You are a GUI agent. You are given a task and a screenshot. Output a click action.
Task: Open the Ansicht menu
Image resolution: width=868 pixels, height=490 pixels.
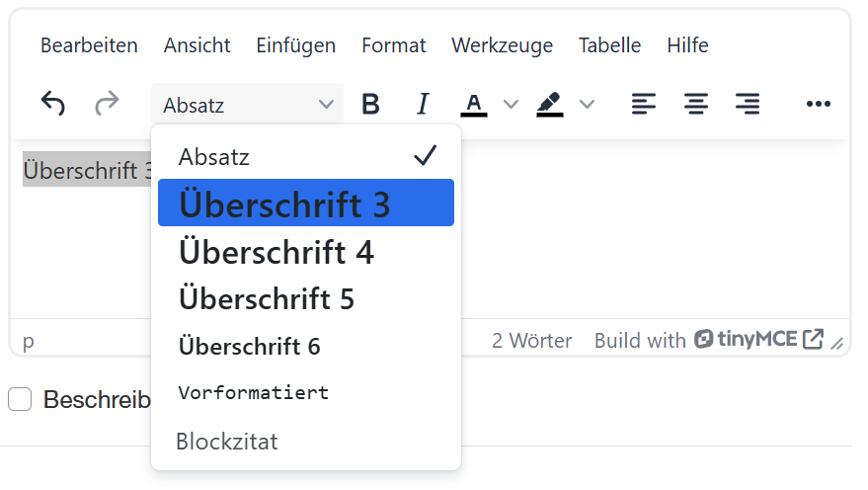(x=197, y=45)
